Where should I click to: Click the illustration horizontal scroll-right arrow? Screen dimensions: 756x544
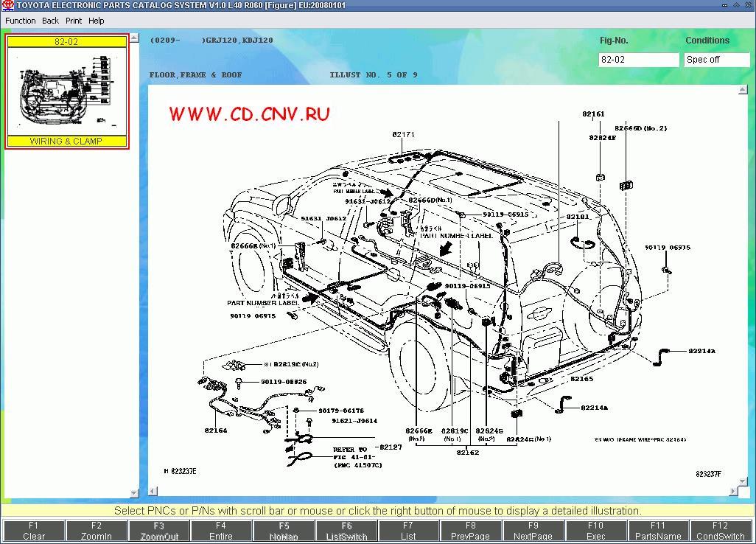click(x=733, y=491)
